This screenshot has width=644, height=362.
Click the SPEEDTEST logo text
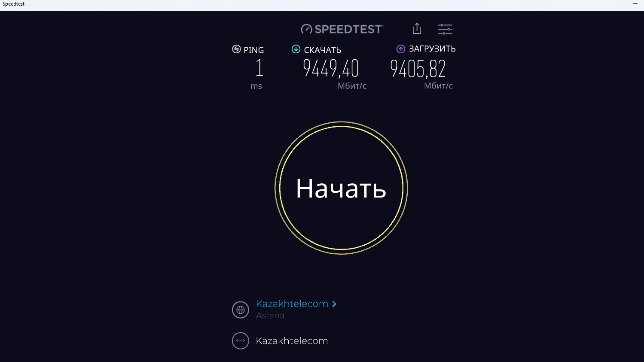pyautogui.click(x=348, y=29)
